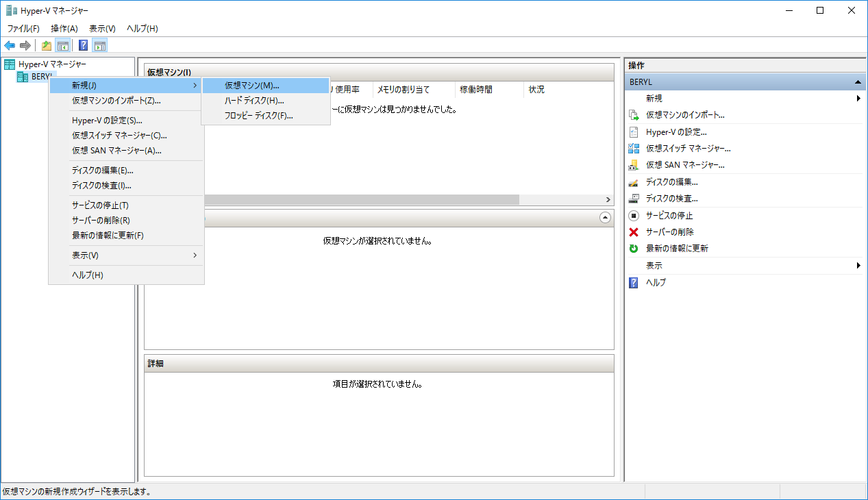868x500 pixels.
Task: Open the ファイル(F) menu
Action: [23, 29]
